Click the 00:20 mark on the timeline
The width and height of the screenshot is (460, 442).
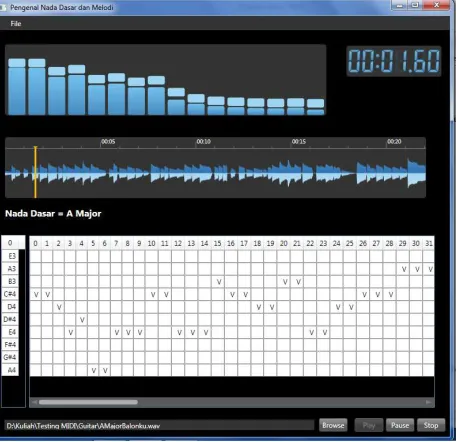coord(394,142)
